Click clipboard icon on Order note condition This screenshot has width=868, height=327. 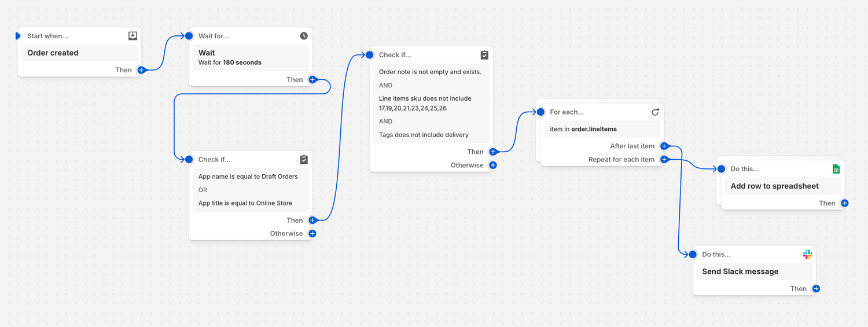tap(484, 55)
